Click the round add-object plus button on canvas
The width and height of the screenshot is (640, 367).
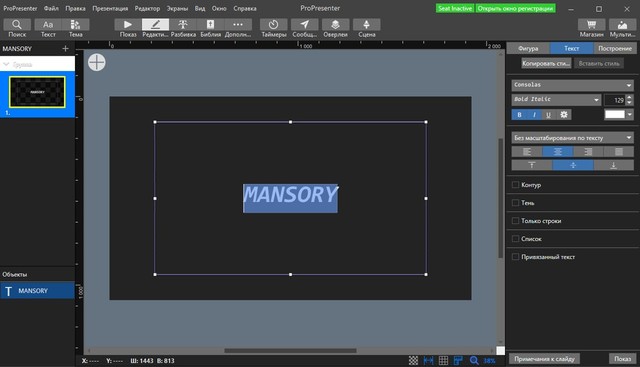[x=97, y=62]
